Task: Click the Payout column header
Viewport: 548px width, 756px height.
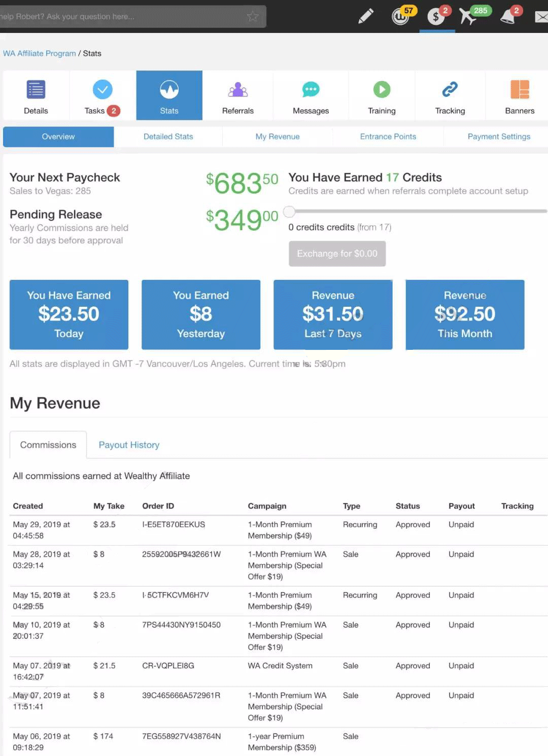Action: point(462,506)
